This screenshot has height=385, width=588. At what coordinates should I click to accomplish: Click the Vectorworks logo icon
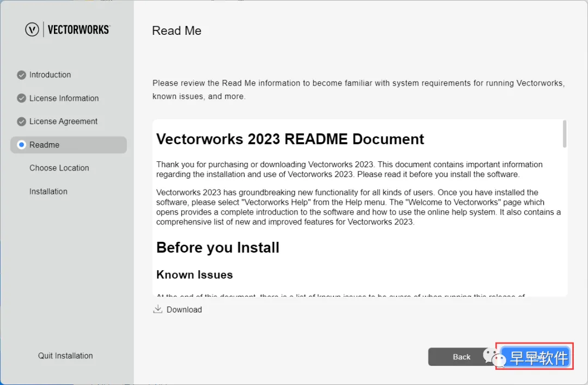pos(32,29)
